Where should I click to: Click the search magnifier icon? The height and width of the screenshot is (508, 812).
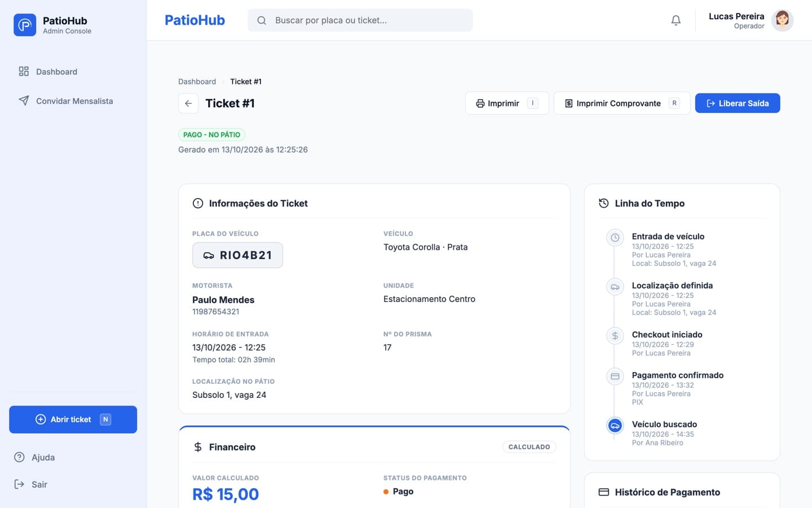[x=262, y=20]
